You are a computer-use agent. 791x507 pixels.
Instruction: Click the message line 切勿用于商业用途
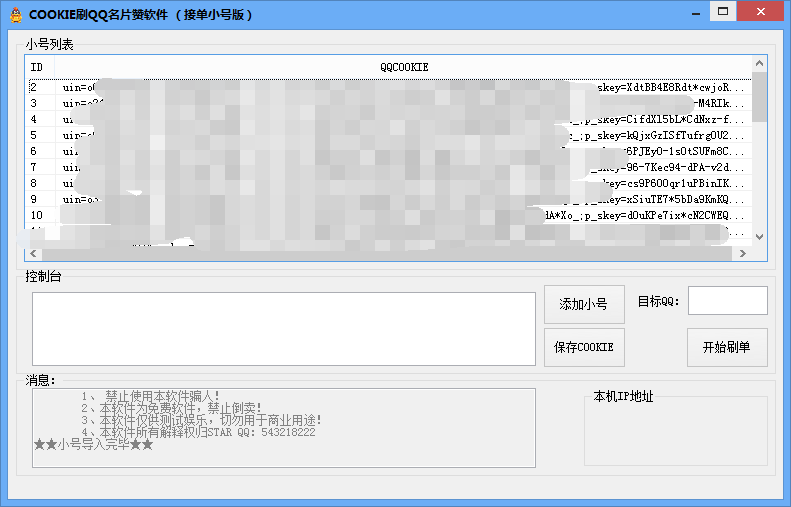[x=271, y=420]
